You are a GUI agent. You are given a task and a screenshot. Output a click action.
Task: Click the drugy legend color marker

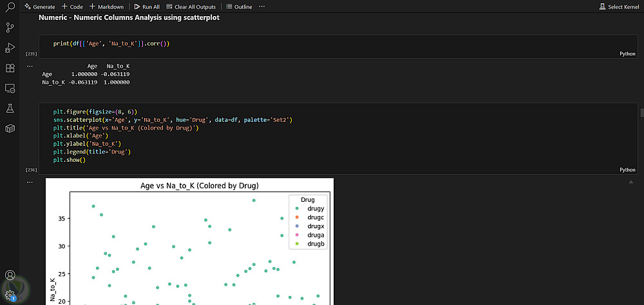(x=296, y=208)
